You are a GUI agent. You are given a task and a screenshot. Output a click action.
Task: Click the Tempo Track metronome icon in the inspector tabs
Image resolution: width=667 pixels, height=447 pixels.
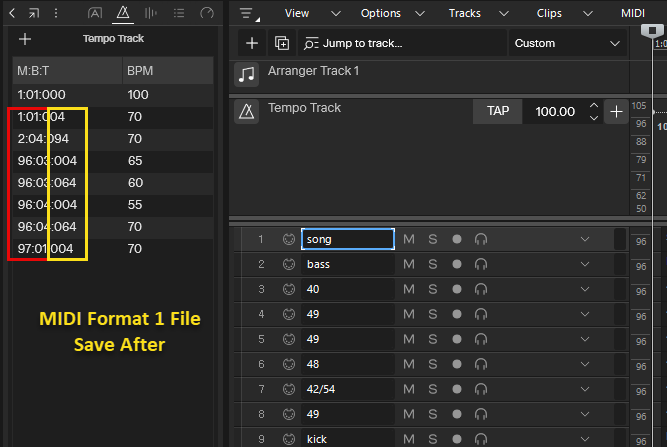point(124,14)
